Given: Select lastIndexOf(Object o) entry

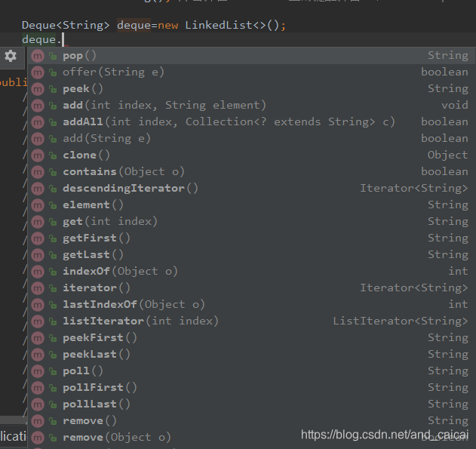Looking at the screenshot, I should pos(251,305).
